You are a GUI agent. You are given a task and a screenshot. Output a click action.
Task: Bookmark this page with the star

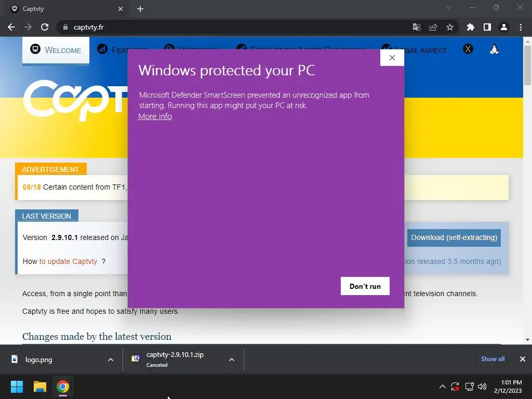450,27
